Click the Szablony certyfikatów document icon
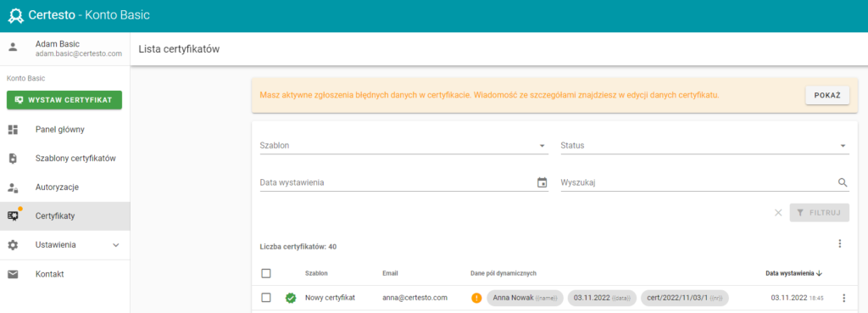The height and width of the screenshot is (313, 868). click(14, 159)
